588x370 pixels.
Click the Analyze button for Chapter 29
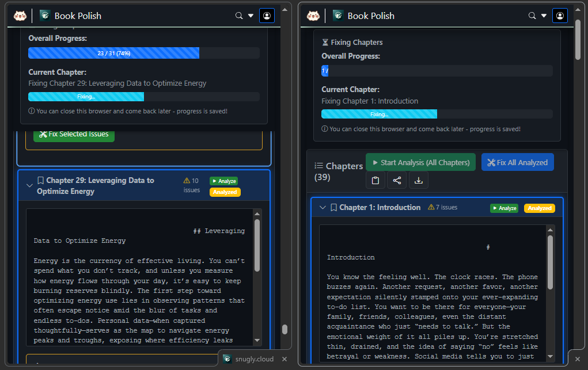point(223,181)
